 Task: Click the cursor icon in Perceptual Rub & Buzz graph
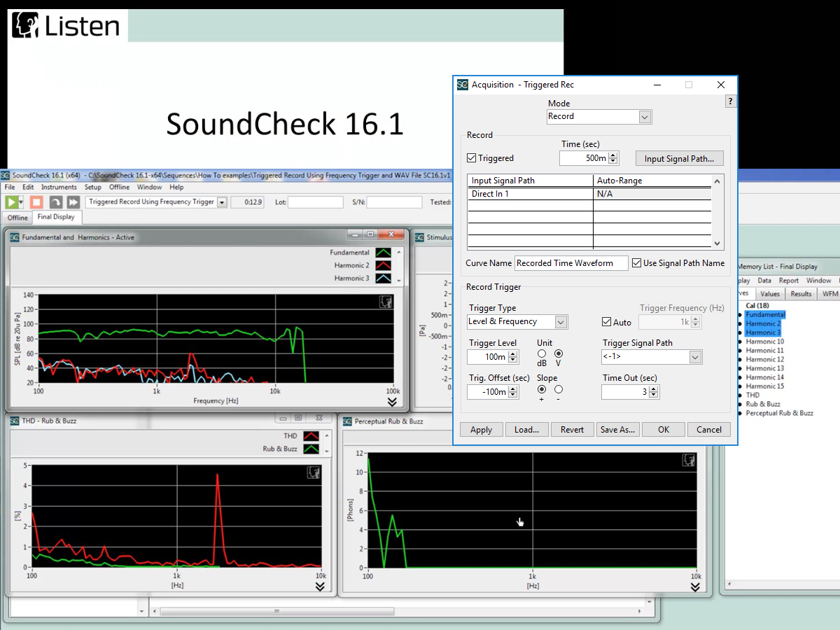coord(688,460)
